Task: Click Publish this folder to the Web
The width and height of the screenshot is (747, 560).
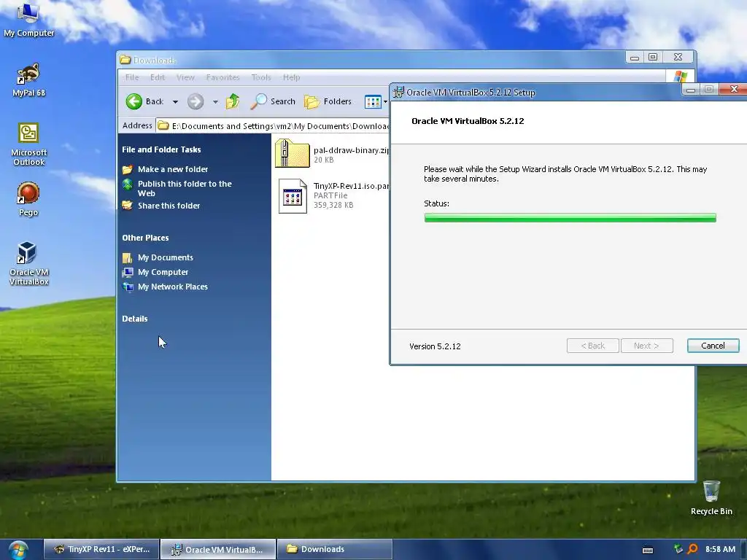Action: 185,188
